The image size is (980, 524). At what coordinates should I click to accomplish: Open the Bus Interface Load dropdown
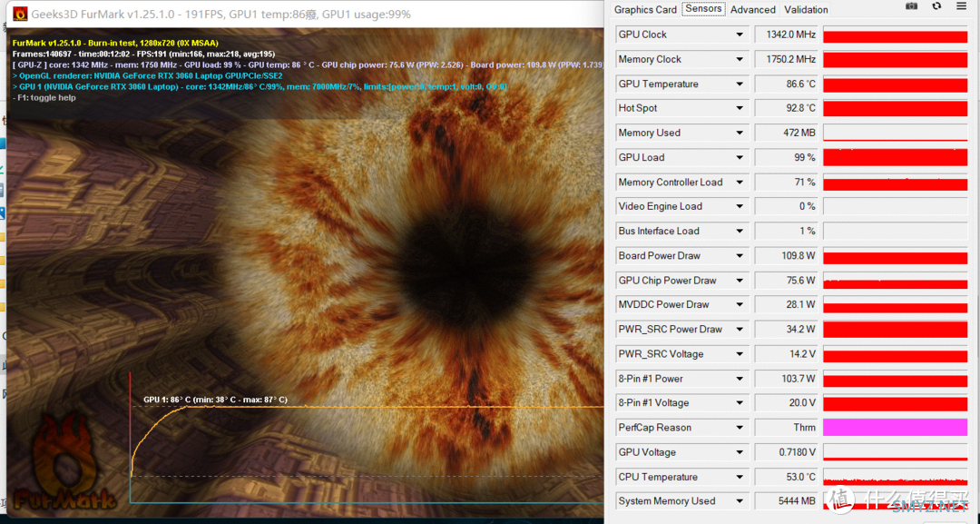tap(740, 232)
